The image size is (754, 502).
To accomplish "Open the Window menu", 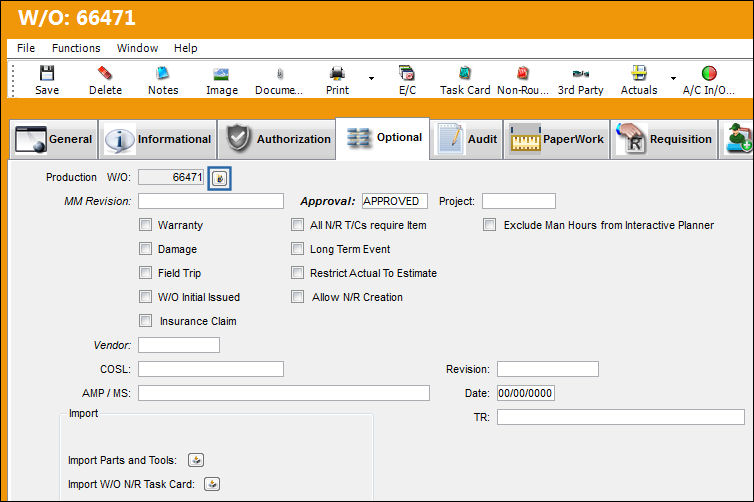I will point(137,49).
